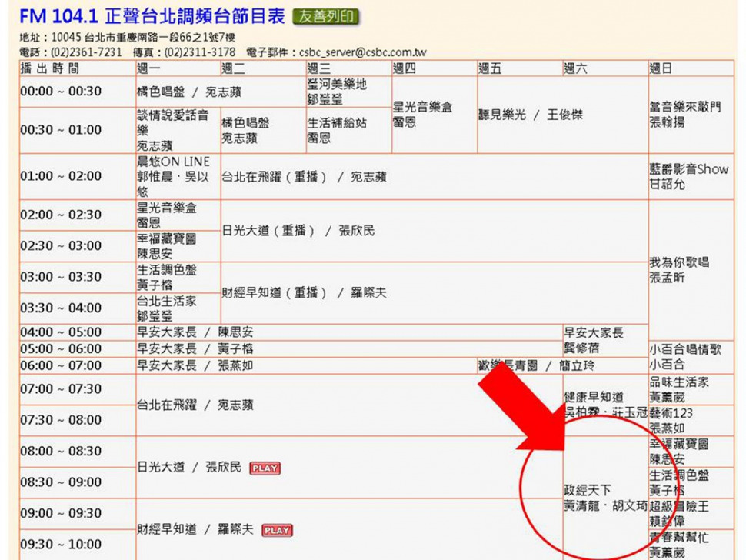Click the 聽見樂光 / 王俊傑 program cell
Viewport: 746px width, 560px height.
pos(563,115)
